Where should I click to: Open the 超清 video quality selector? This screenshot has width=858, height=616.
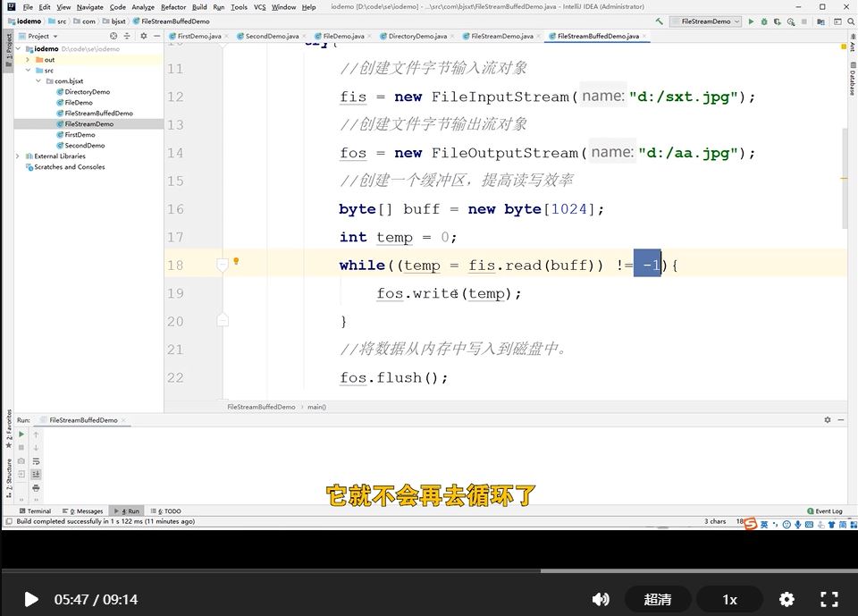pos(658,600)
